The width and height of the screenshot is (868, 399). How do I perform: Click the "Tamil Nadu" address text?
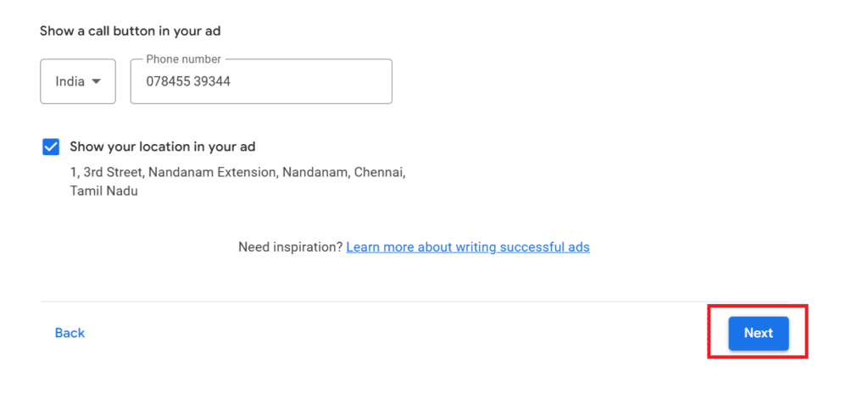pyautogui.click(x=104, y=191)
